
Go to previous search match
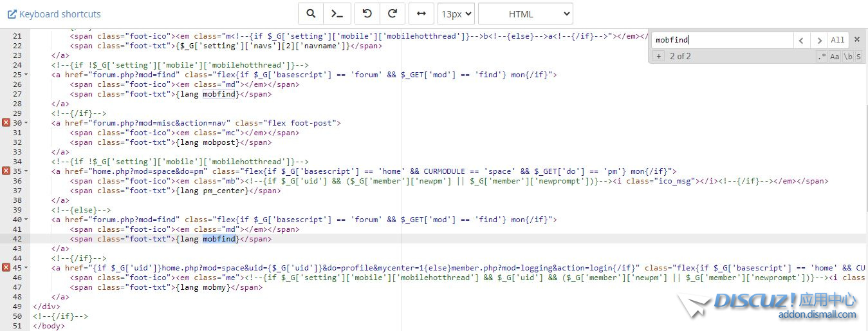pos(801,40)
